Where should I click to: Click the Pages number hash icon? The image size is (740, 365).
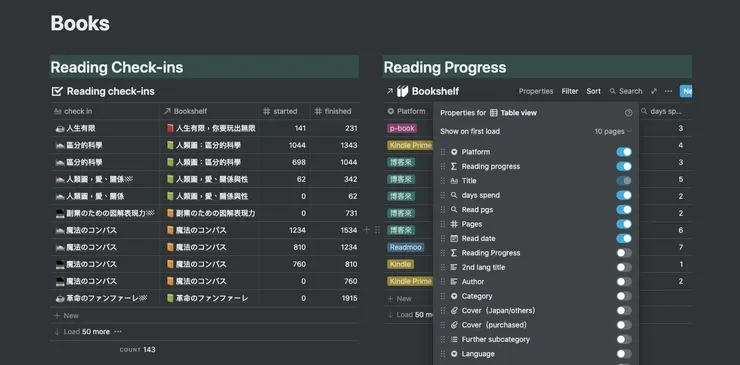click(x=454, y=224)
